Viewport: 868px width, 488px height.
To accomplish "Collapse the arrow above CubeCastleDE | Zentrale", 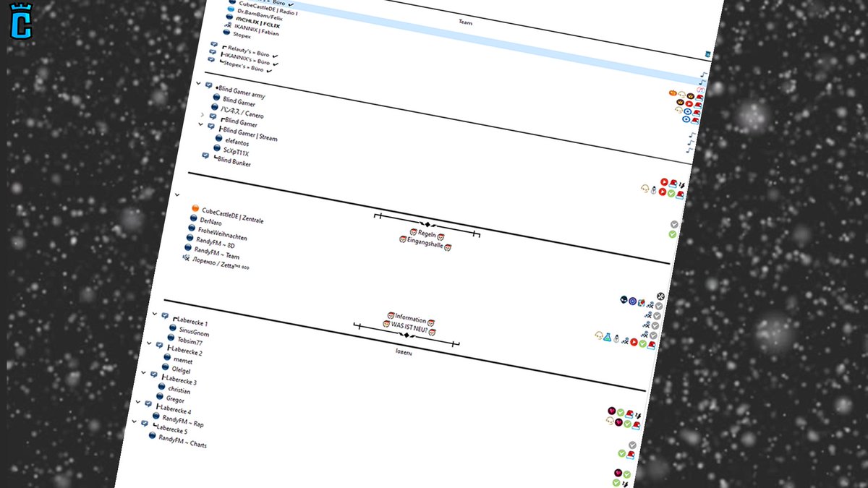I will pos(177,194).
